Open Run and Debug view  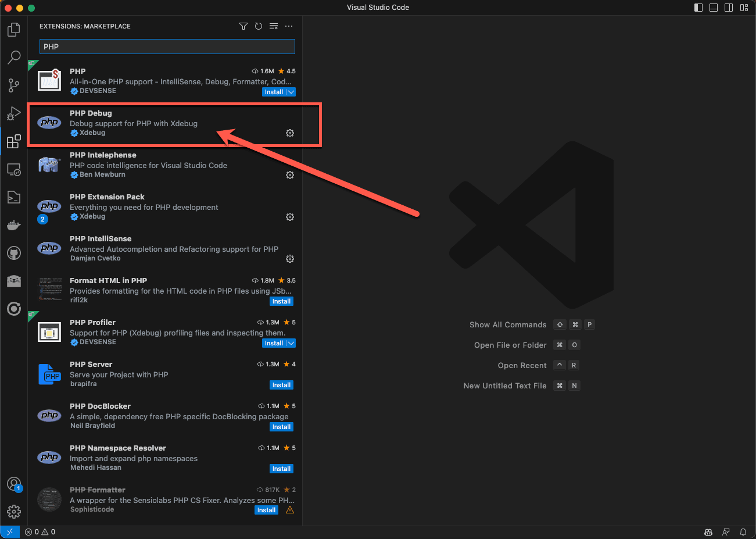click(14, 113)
